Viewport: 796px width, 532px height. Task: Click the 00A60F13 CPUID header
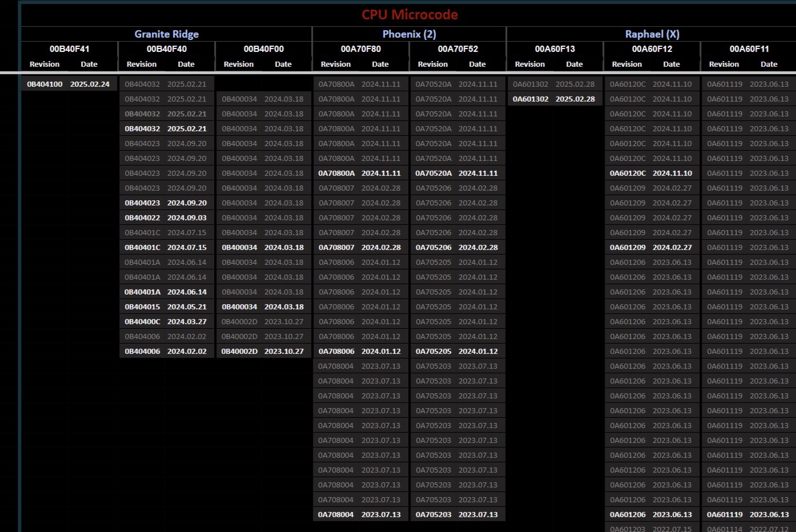555,49
